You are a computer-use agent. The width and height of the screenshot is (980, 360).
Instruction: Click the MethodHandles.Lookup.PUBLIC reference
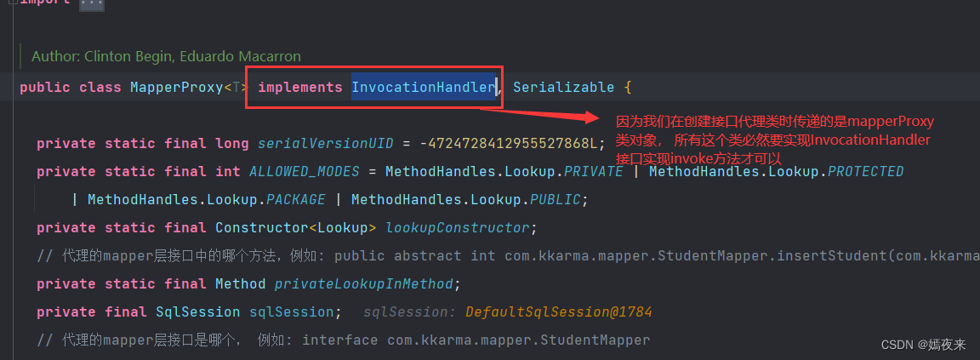pyautogui.click(x=465, y=199)
